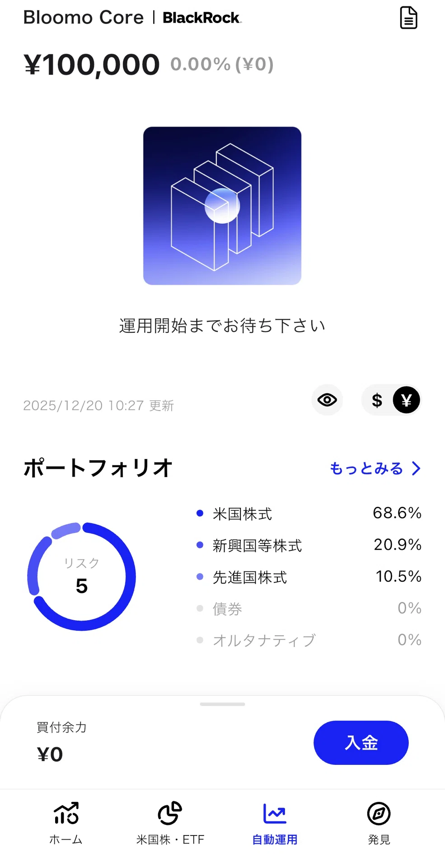Tap the blue dot beside 先進国株式

200,576
